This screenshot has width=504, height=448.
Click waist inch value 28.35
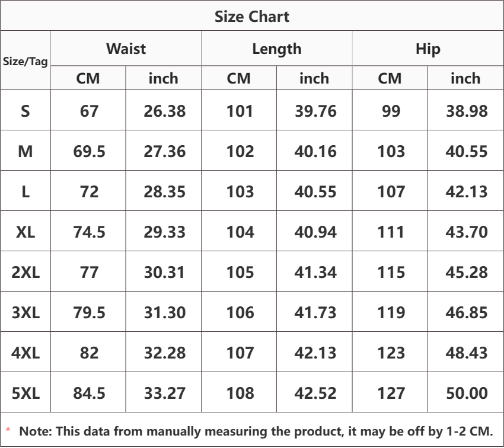point(164,192)
